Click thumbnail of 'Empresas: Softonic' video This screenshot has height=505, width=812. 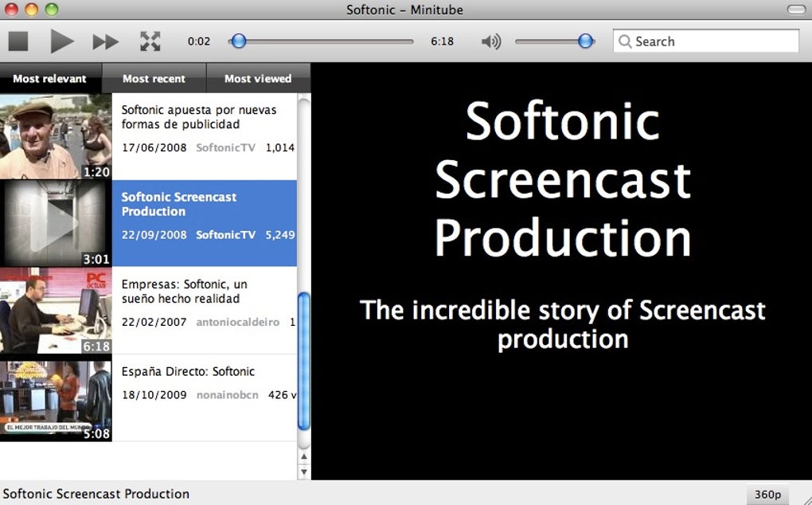[x=56, y=311]
